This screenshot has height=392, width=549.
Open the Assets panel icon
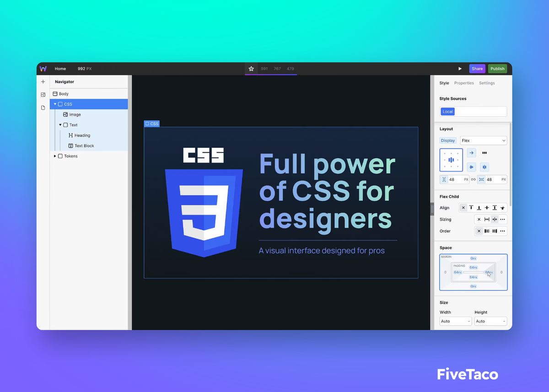(43, 95)
